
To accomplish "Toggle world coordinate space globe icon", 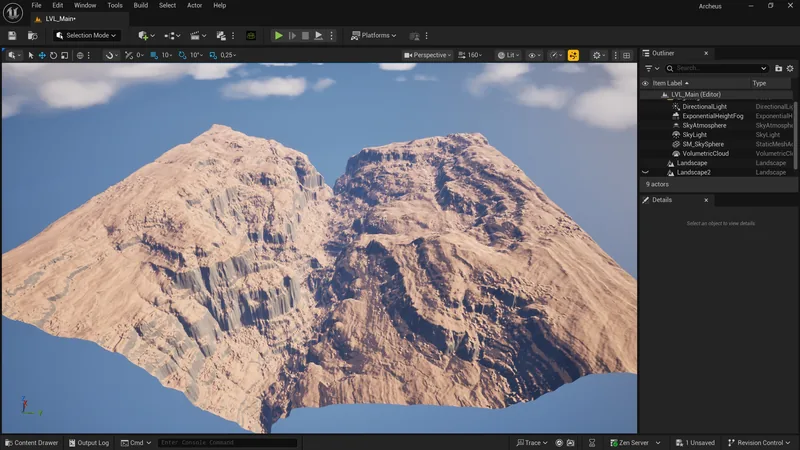I will click(x=80, y=55).
